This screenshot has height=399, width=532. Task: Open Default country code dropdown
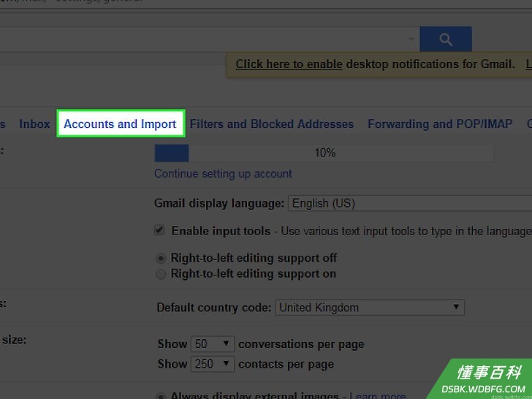click(370, 308)
